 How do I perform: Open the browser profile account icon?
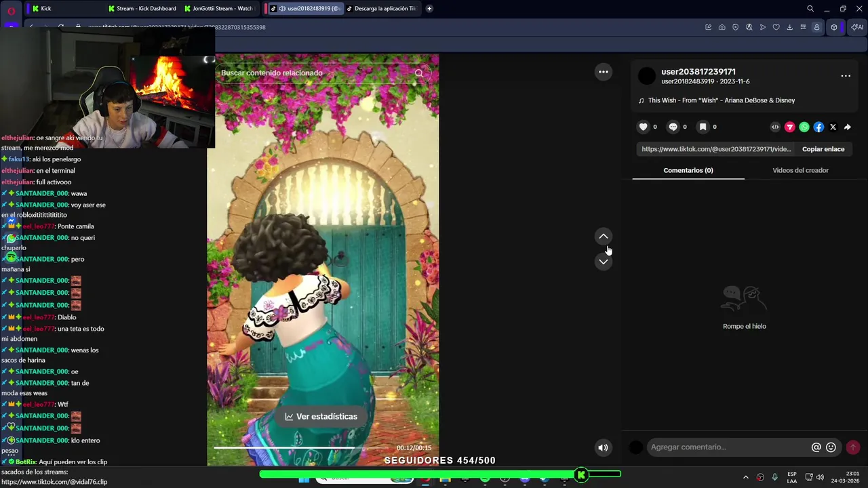816,27
